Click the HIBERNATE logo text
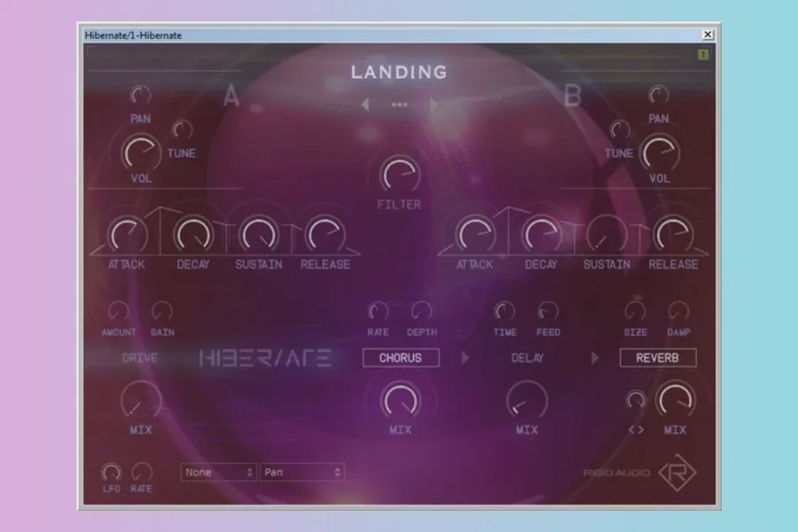 click(265, 358)
